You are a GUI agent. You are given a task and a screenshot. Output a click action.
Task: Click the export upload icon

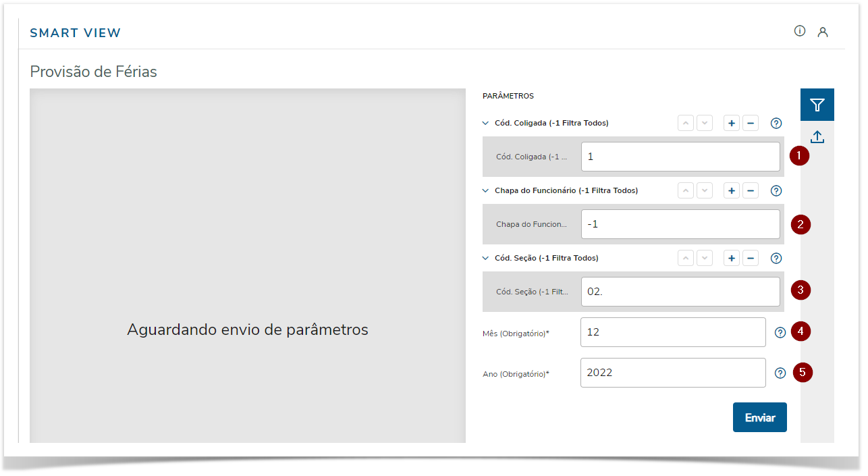pos(817,137)
